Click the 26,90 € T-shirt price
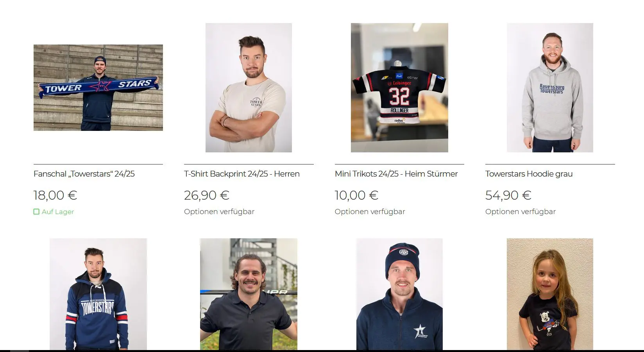The height and width of the screenshot is (352, 644). coord(206,195)
